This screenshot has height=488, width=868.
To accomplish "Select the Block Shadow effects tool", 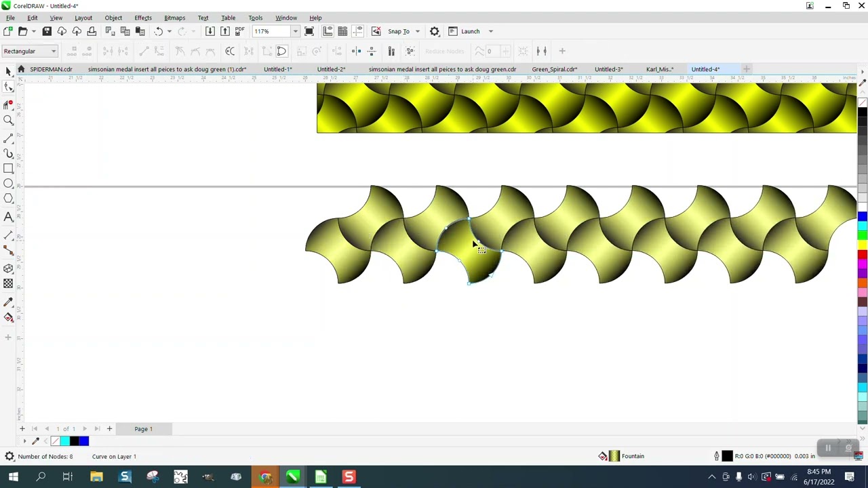I will tap(8, 268).
